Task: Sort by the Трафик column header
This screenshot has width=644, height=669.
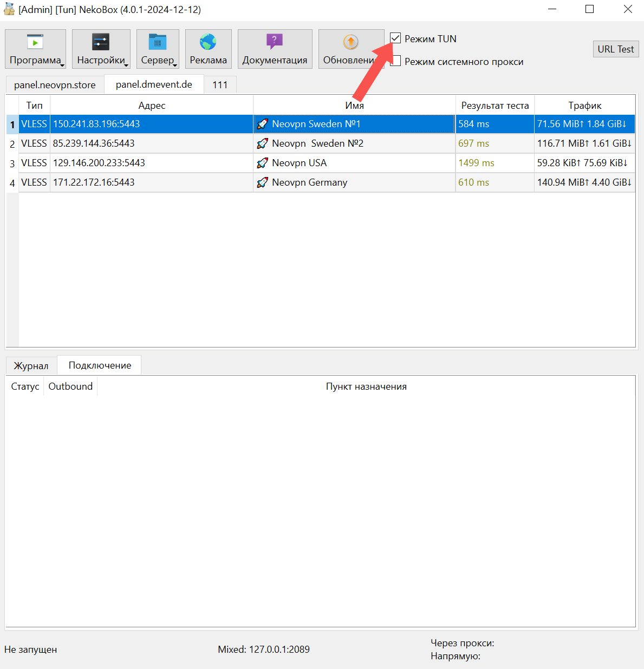Action: click(x=585, y=106)
